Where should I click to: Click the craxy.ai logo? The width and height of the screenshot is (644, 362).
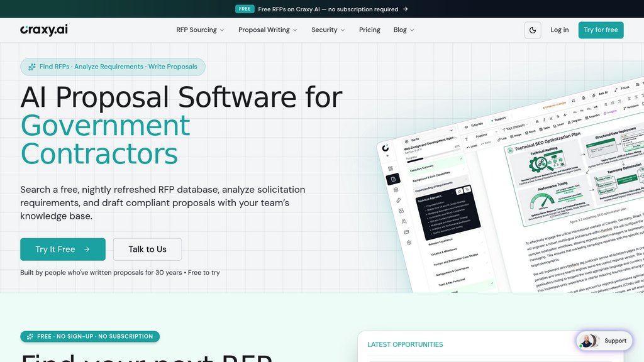click(x=44, y=30)
